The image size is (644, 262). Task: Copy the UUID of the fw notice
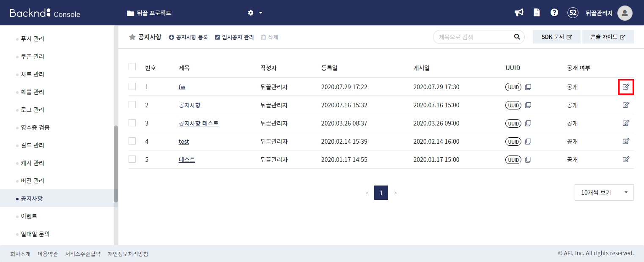(x=528, y=87)
